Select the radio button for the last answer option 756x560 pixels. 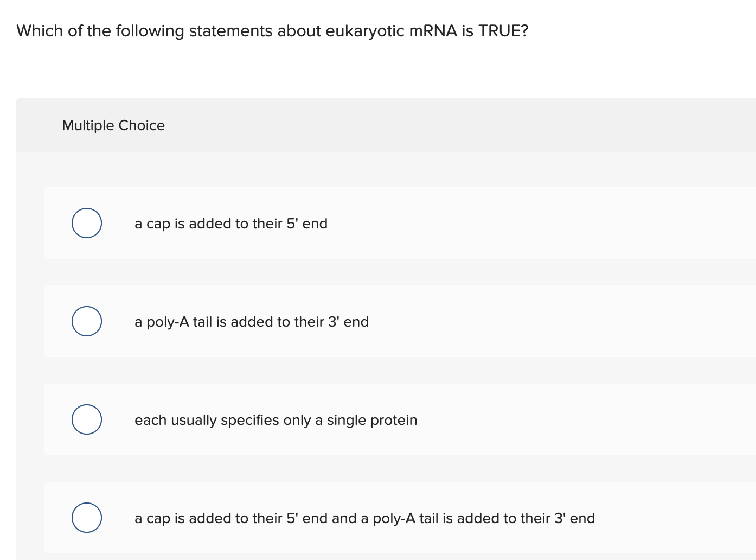tap(86, 518)
